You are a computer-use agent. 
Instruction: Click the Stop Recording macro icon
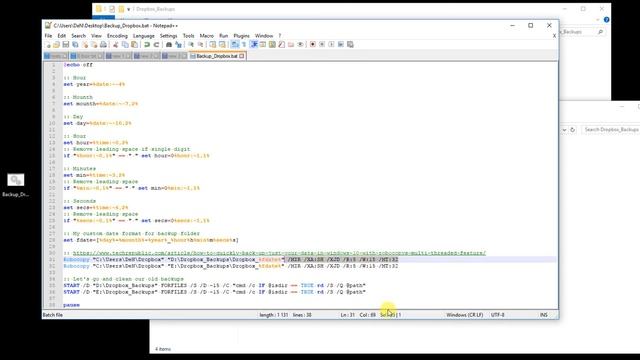click(x=322, y=44)
